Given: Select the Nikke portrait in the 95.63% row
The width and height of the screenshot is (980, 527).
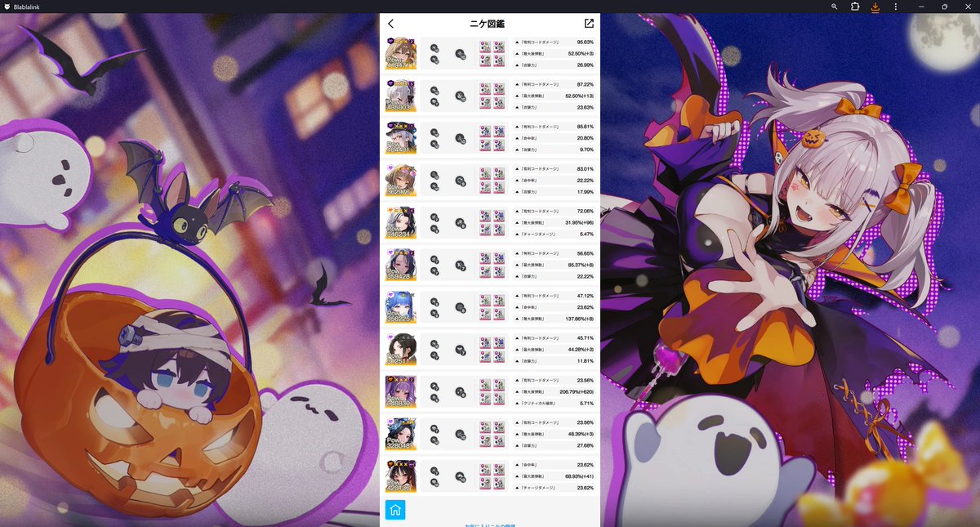Looking at the screenshot, I should click(x=401, y=53).
